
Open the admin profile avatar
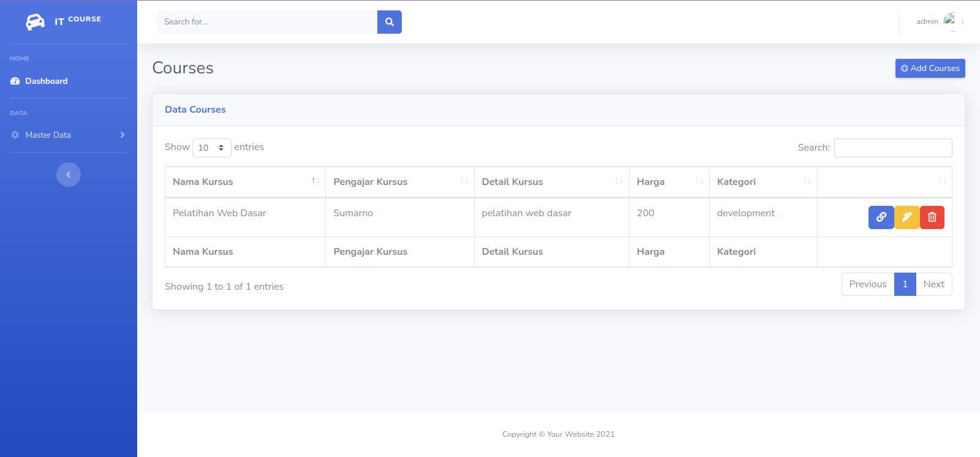tap(949, 20)
